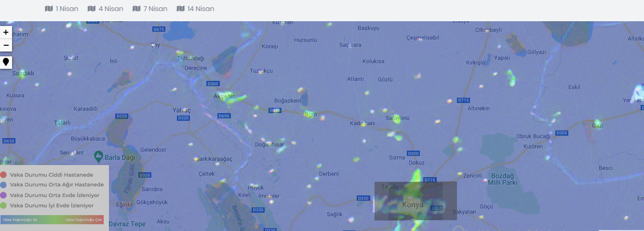This screenshot has height=231, width=644.
Task: Click the Barla Dağı mountain marker icon
Action: click(x=99, y=156)
